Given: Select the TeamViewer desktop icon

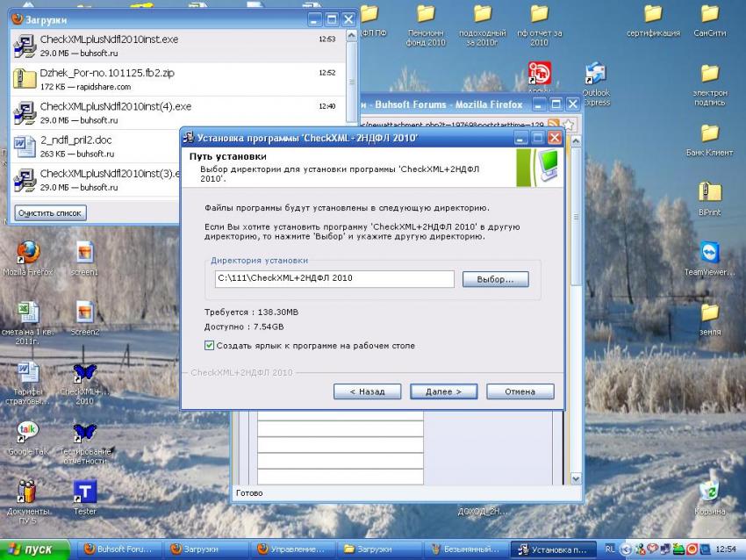Looking at the screenshot, I should coord(709,255).
